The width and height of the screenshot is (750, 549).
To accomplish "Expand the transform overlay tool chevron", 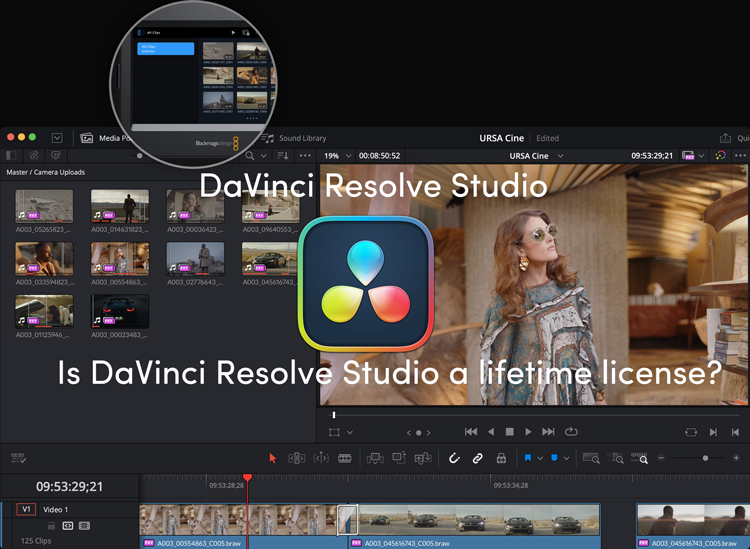I will click(350, 432).
